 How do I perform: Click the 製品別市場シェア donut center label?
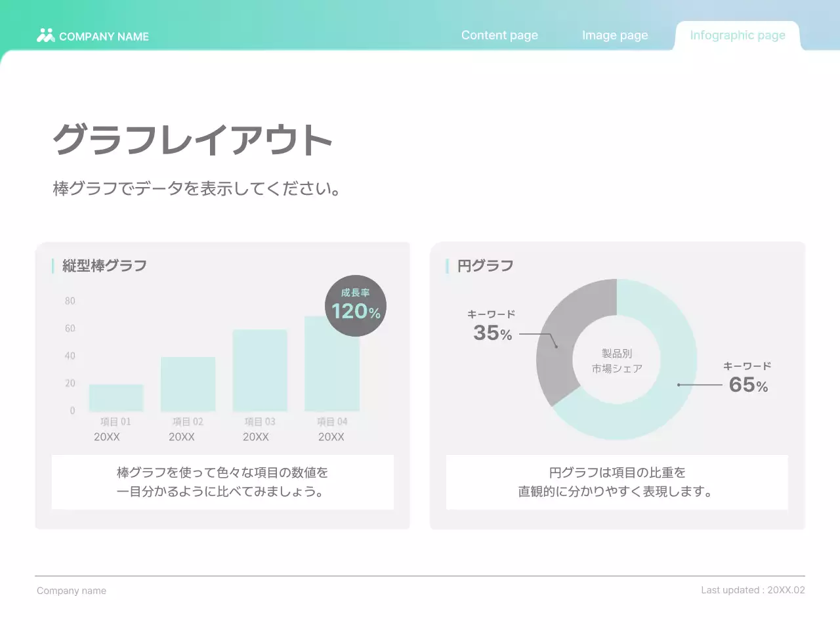(x=617, y=361)
